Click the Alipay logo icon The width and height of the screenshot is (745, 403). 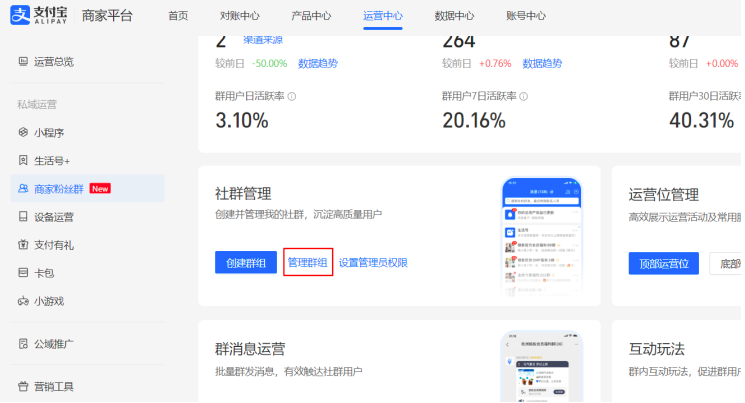[22, 16]
